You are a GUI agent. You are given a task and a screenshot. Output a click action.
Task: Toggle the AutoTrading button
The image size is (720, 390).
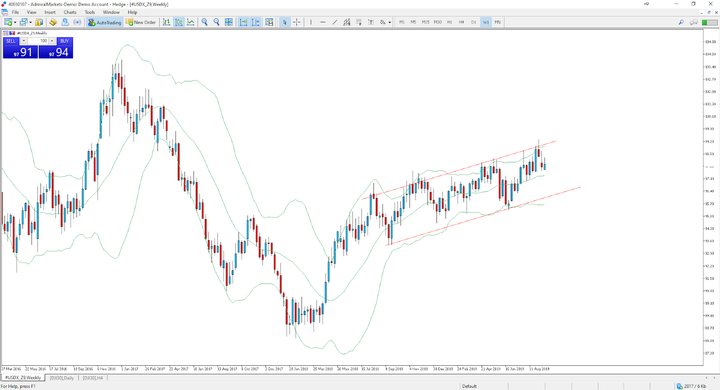105,22
